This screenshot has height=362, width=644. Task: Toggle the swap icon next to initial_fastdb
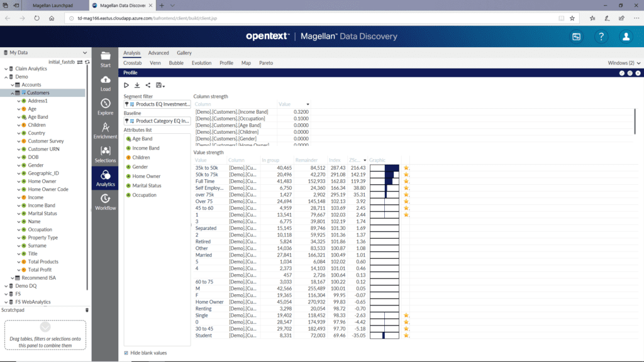tap(80, 62)
